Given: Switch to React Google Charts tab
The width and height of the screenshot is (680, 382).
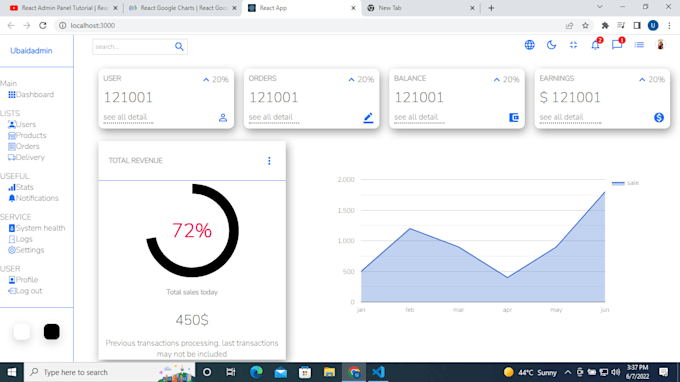Looking at the screenshot, I should (x=183, y=8).
